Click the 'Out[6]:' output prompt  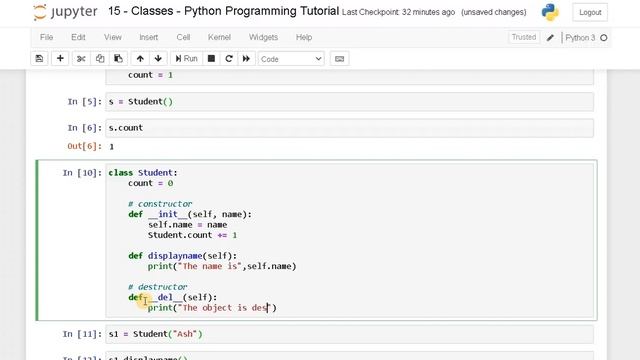pos(84,146)
